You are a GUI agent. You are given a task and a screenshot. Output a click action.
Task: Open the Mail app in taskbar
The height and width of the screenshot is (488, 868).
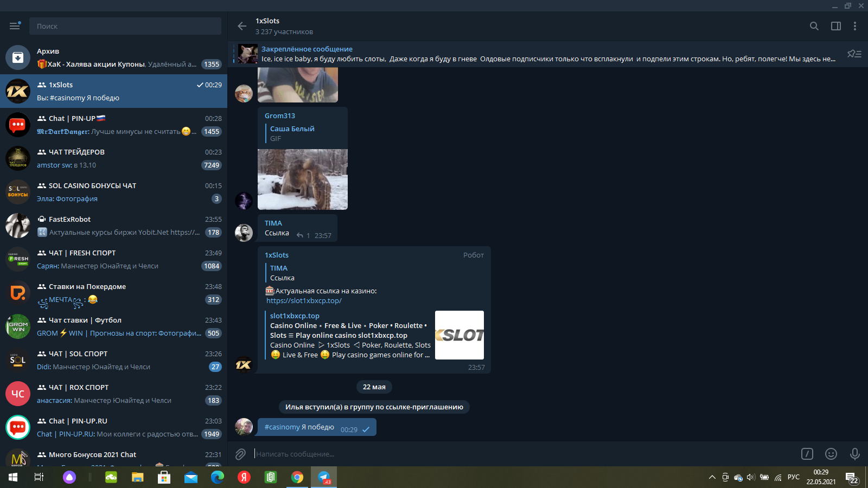[191, 477]
